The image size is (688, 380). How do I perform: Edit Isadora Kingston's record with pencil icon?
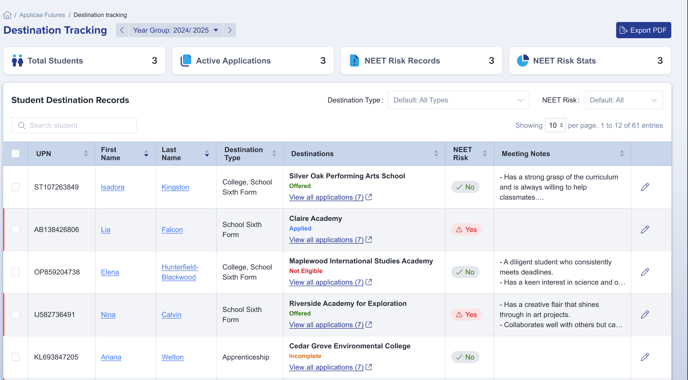point(645,187)
